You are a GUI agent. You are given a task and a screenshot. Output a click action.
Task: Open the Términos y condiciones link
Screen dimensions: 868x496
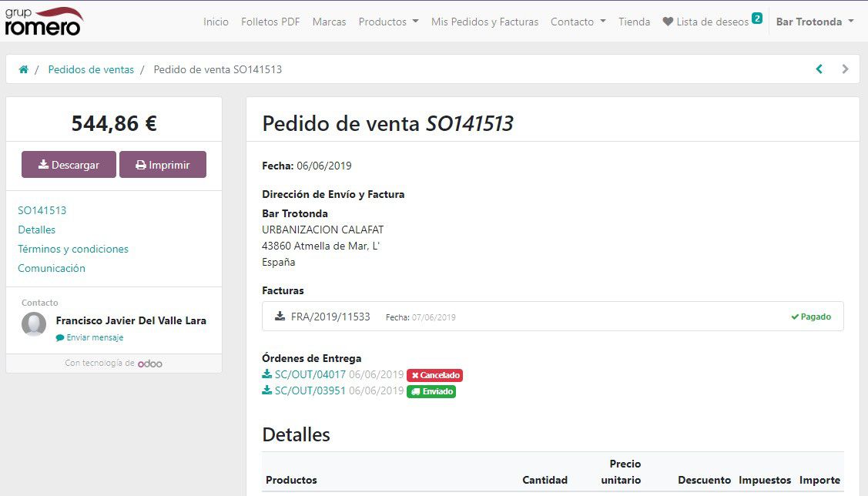(73, 249)
